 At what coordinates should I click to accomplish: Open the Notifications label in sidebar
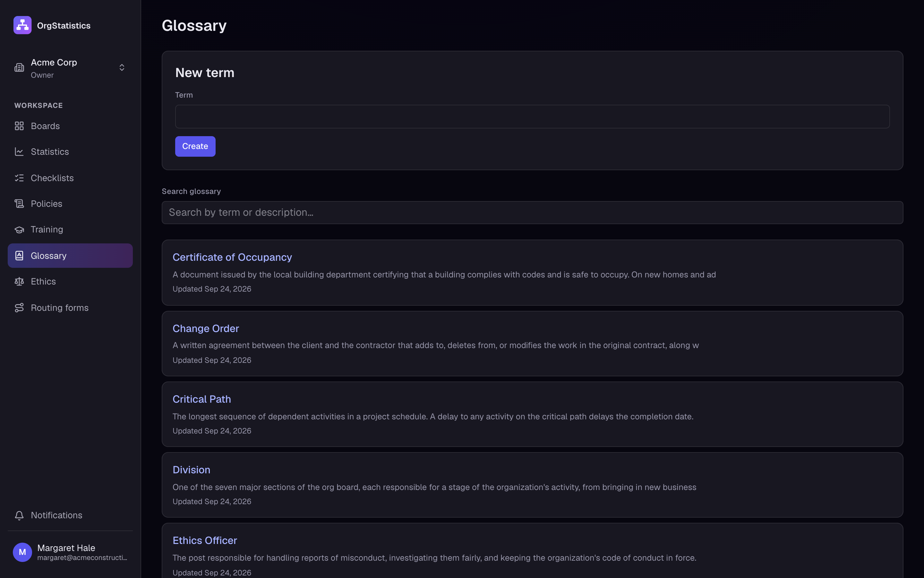pyautogui.click(x=56, y=515)
